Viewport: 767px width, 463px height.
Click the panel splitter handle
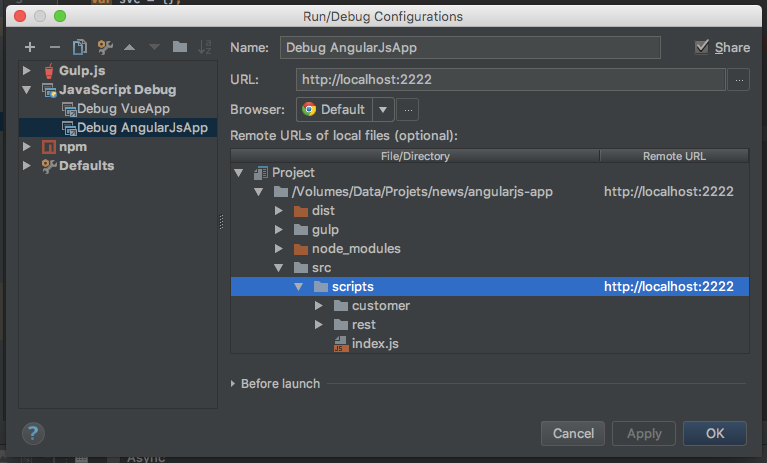tap(221, 222)
